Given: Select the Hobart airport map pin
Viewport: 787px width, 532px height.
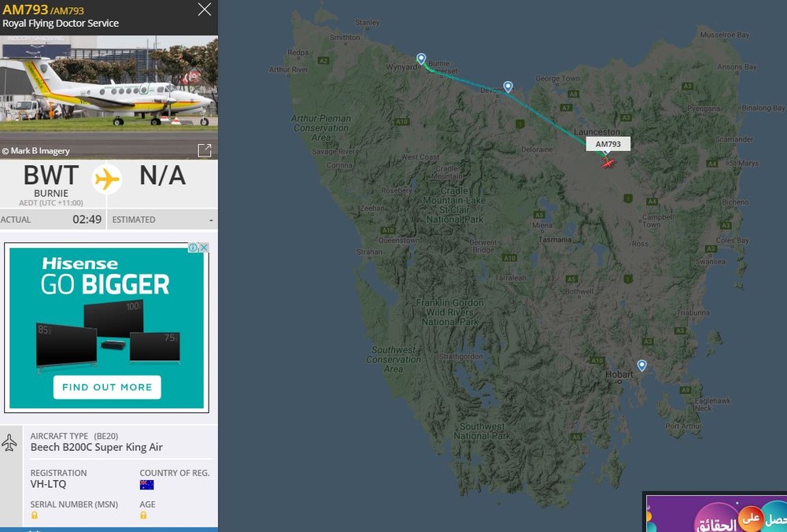Looking at the screenshot, I should pyautogui.click(x=641, y=365).
